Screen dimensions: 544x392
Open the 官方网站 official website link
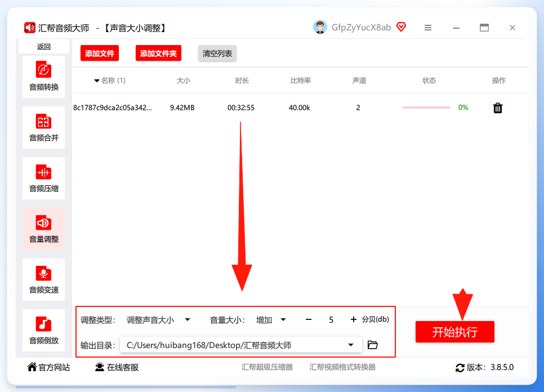click(x=49, y=367)
